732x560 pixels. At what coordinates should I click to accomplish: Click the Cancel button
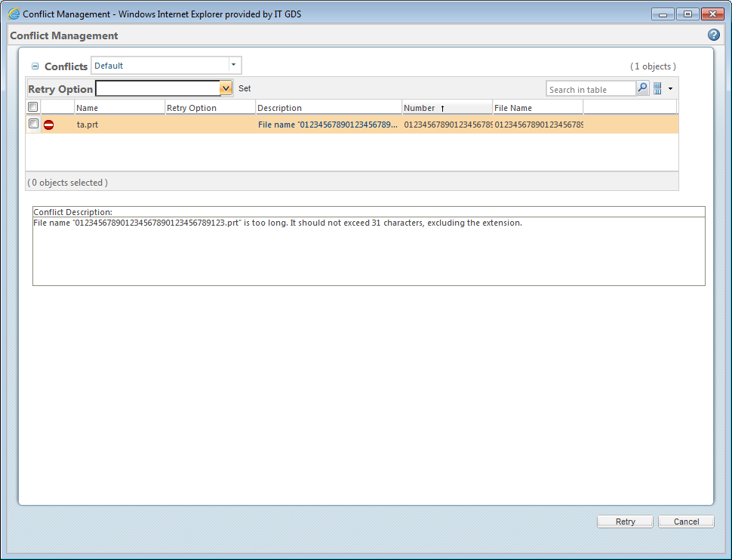coord(685,521)
